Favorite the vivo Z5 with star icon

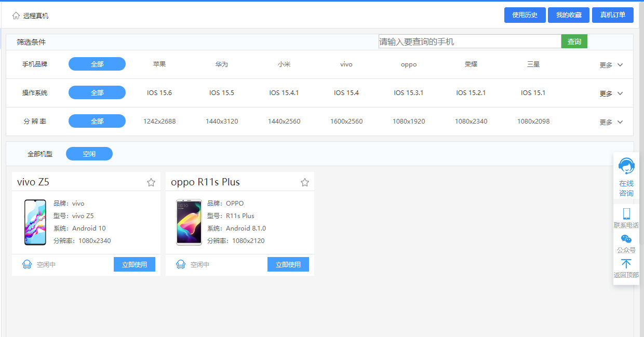[151, 182]
